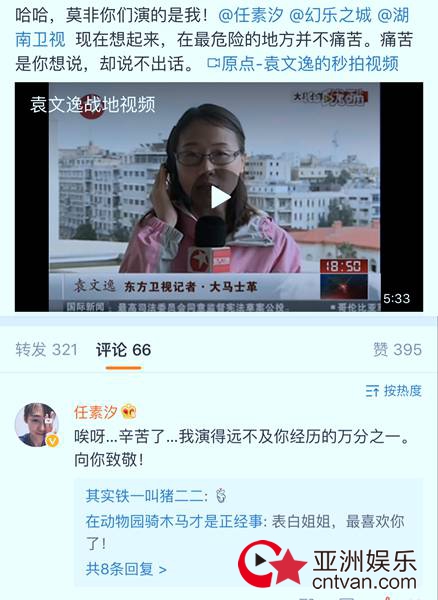Open 原点-袁文逸的秒拍视频 link
This screenshot has height=600, width=438.
pyautogui.click(x=310, y=64)
